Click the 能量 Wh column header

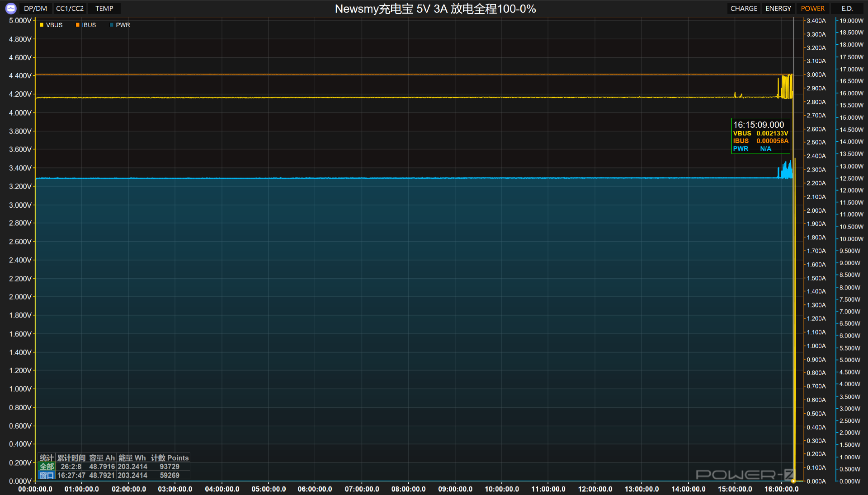tap(132, 458)
